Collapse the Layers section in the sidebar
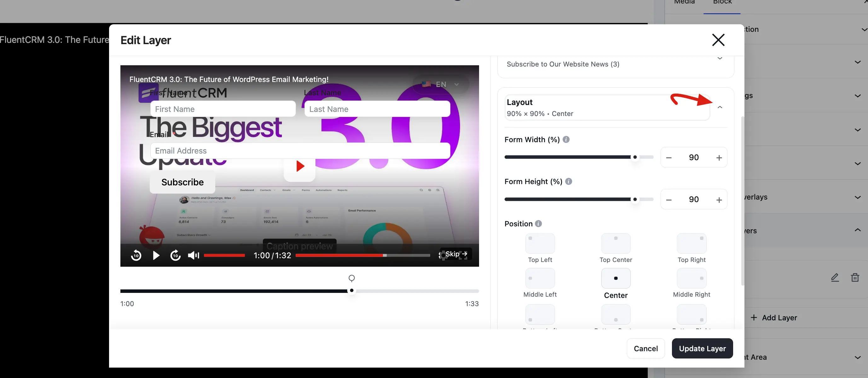 point(857,230)
